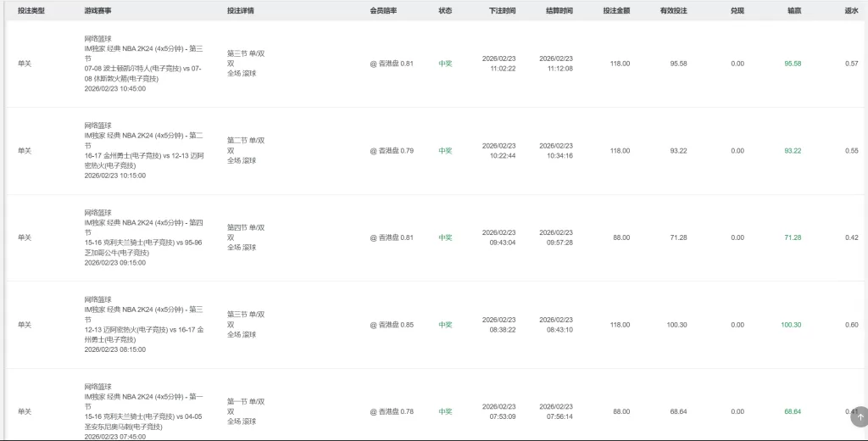Click the 投注金额 column header

tap(616, 11)
